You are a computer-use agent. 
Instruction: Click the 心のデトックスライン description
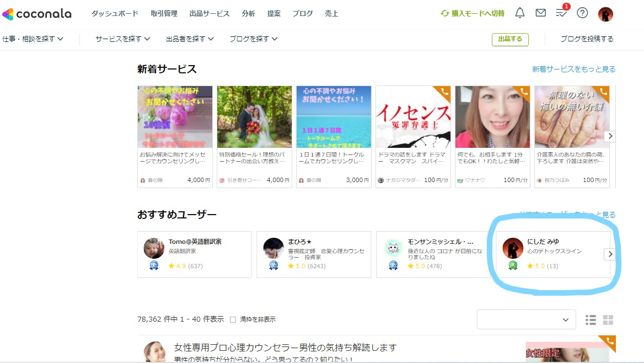coord(555,251)
